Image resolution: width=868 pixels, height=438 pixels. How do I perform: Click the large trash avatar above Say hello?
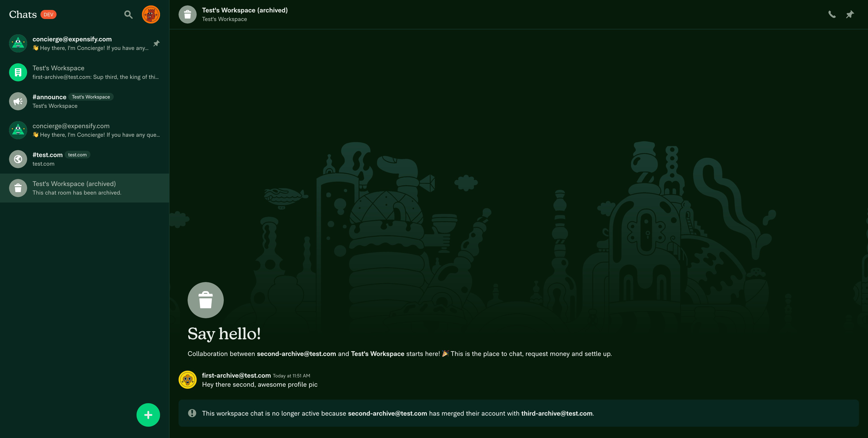[205, 300]
